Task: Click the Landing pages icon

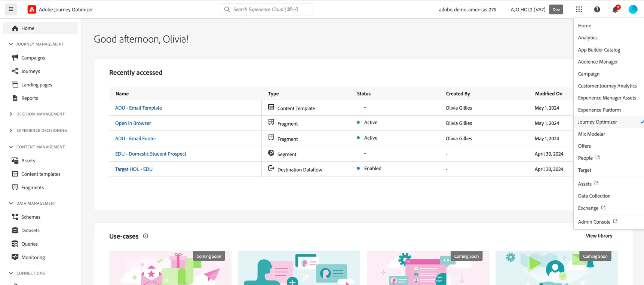Action: (15, 85)
